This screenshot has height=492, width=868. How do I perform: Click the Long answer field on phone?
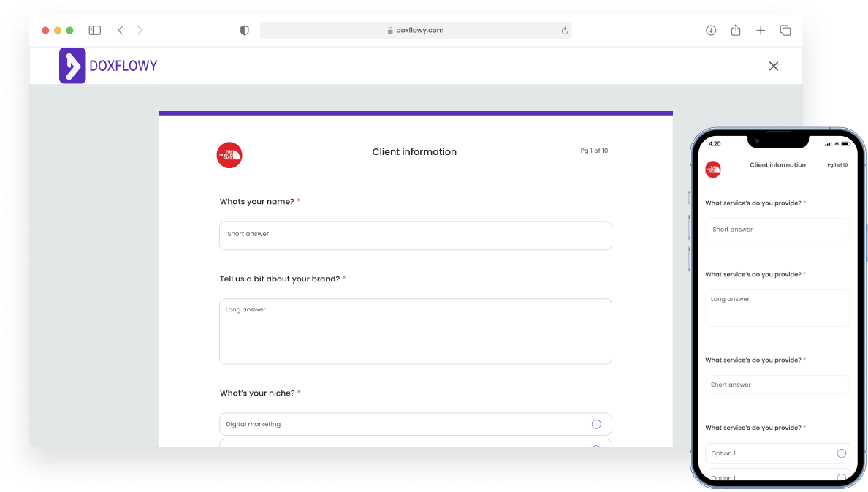pos(777,308)
